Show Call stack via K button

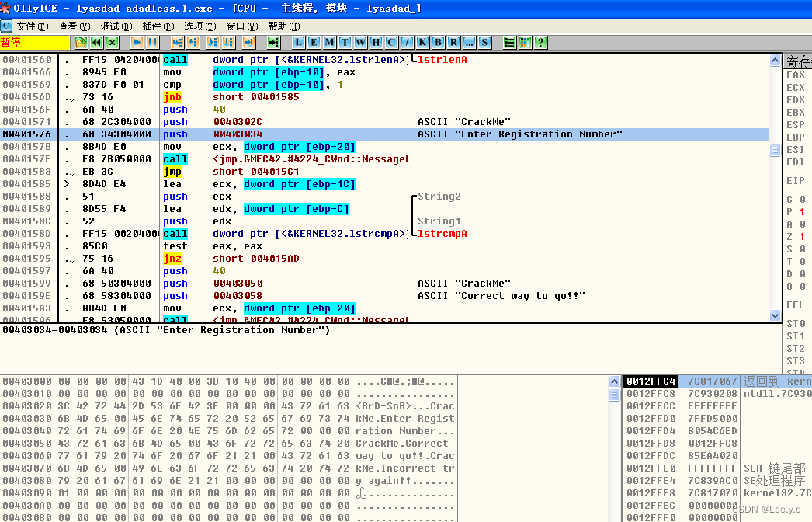click(x=422, y=43)
